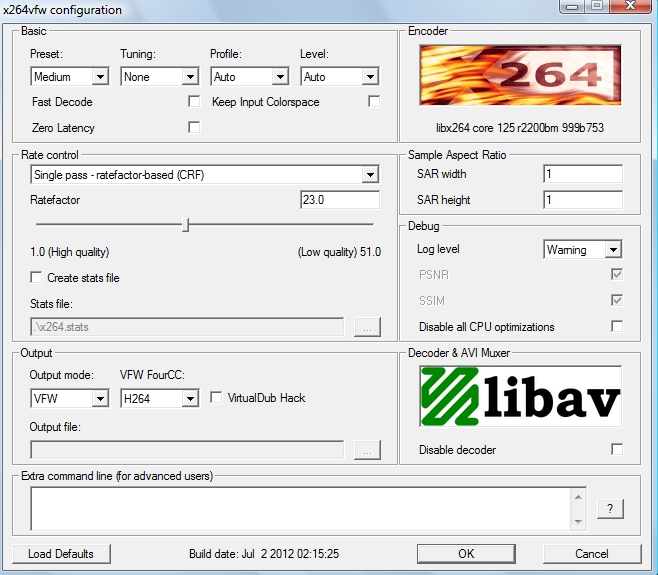
Task: Click inside the Extra command line box
Action: 300,509
